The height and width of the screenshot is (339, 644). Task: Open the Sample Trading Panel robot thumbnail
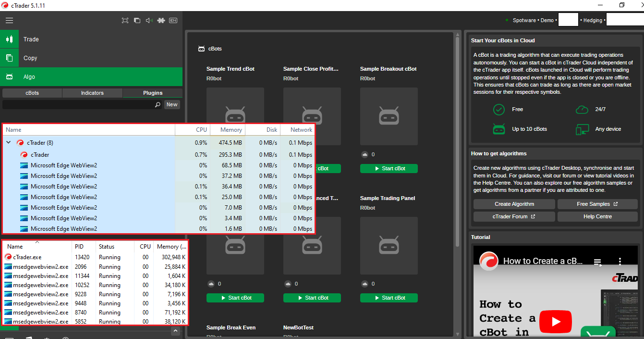tap(389, 246)
